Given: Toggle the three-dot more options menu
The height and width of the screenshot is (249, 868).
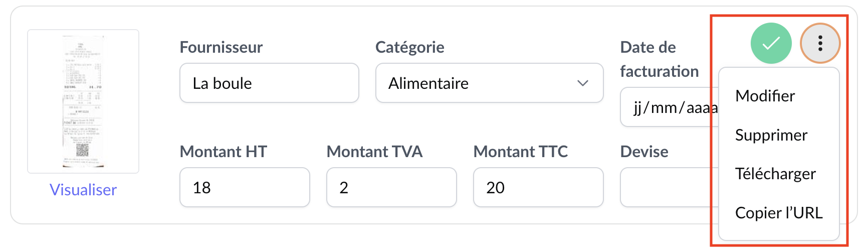Looking at the screenshot, I should click(x=820, y=43).
